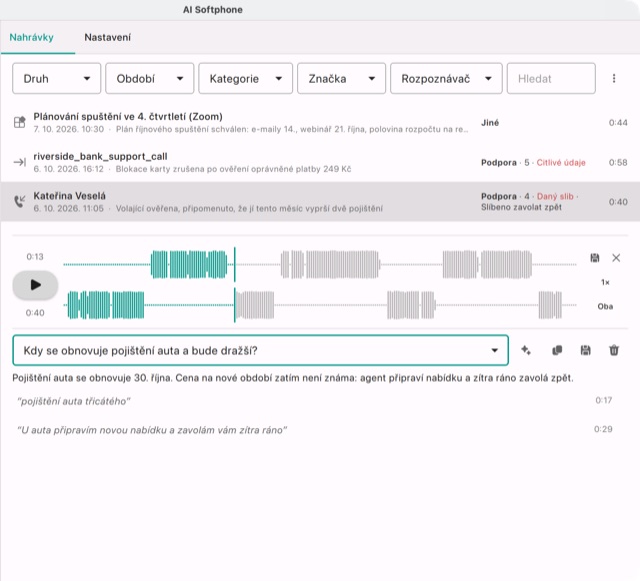Click the 0:58 duration of the bank call
The image size is (640, 581).
point(618,163)
